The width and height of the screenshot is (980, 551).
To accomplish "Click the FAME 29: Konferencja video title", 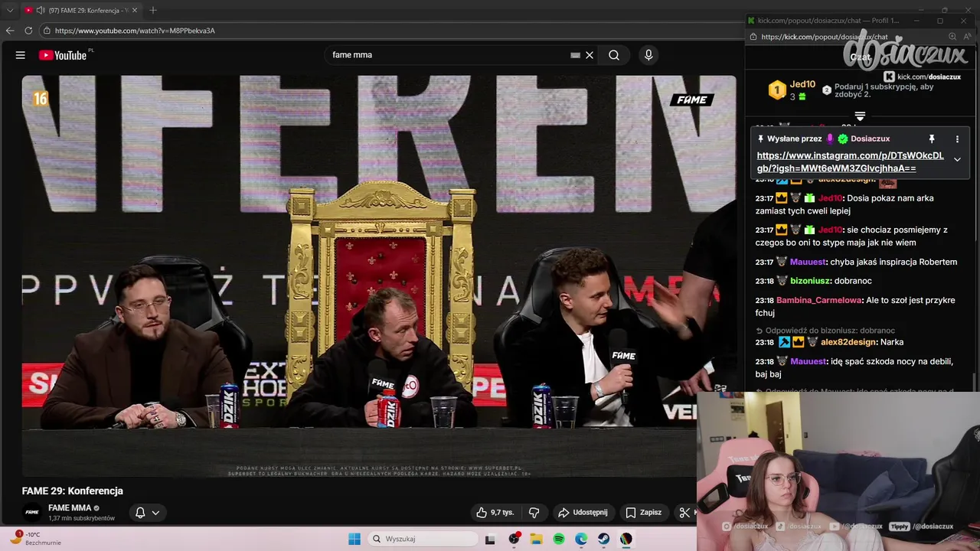I will tap(73, 491).
